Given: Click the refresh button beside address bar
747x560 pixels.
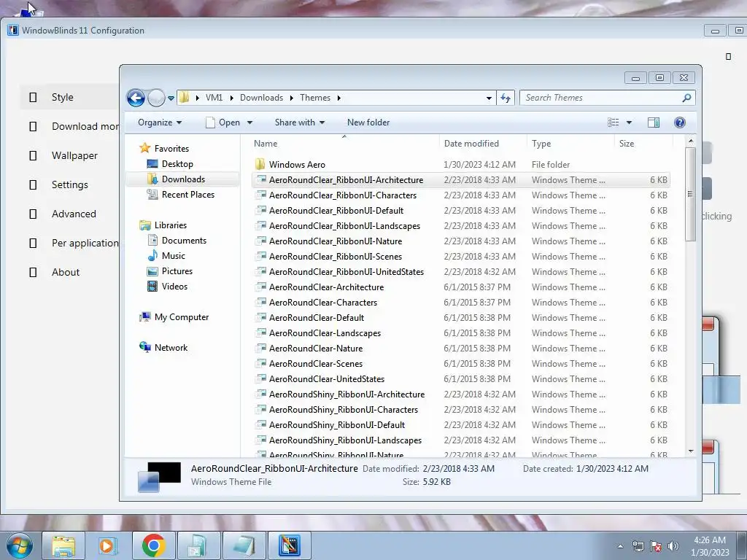Looking at the screenshot, I should click(x=506, y=98).
